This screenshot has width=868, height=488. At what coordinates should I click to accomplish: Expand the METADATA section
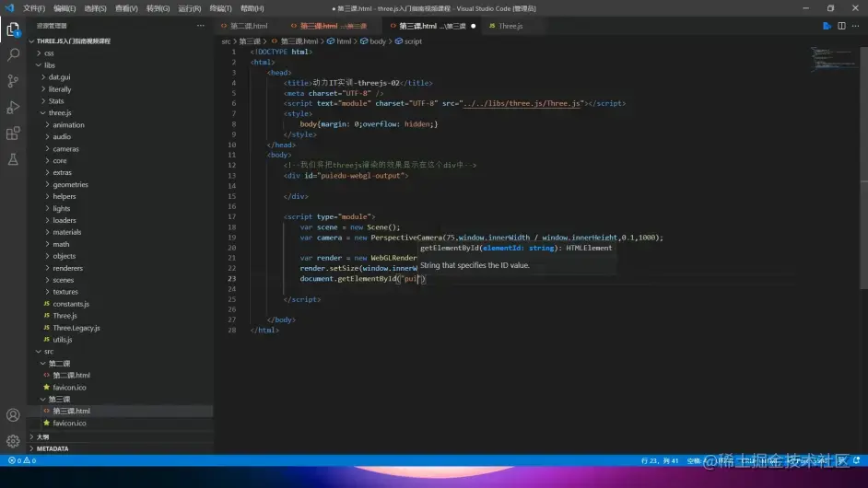[53, 448]
